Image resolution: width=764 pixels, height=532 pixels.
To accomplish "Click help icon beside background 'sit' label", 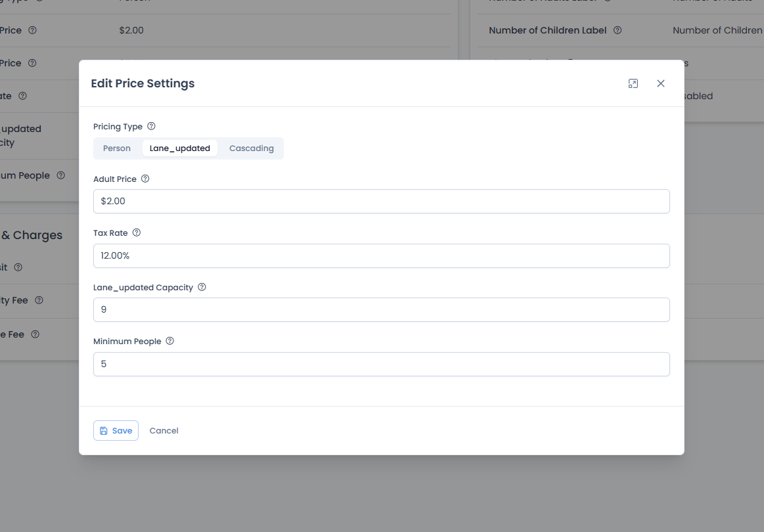I will [x=18, y=267].
